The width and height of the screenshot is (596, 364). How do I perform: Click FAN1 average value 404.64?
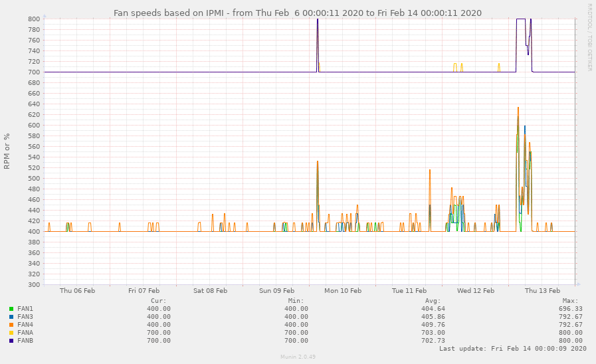[433, 309]
